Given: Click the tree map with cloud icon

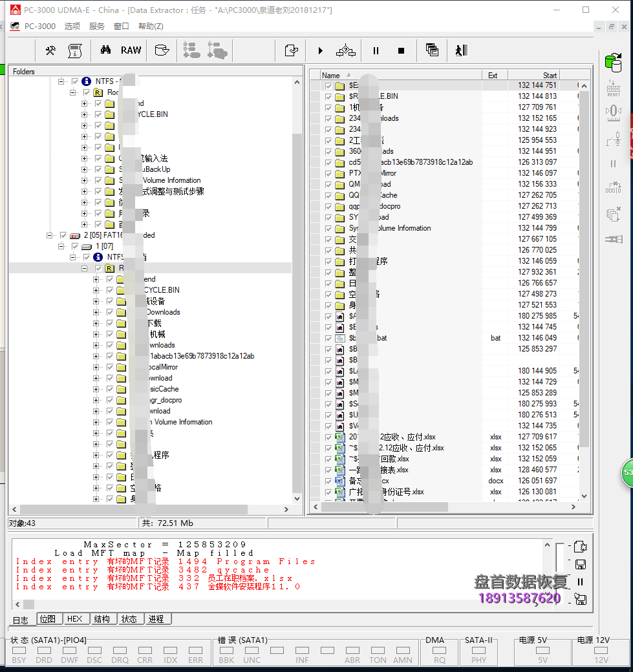Looking at the screenshot, I should pyautogui.click(x=217, y=50).
